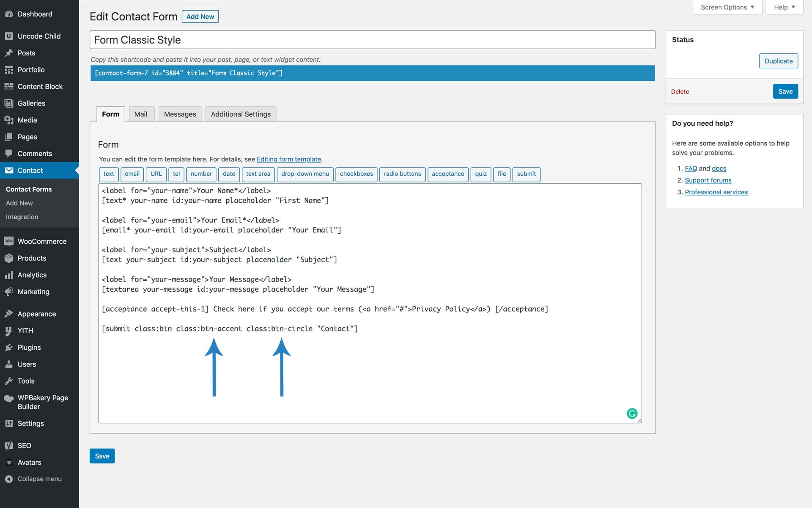
Task: Insert a checkboxes form tag
Action: [x=356, y=174]
